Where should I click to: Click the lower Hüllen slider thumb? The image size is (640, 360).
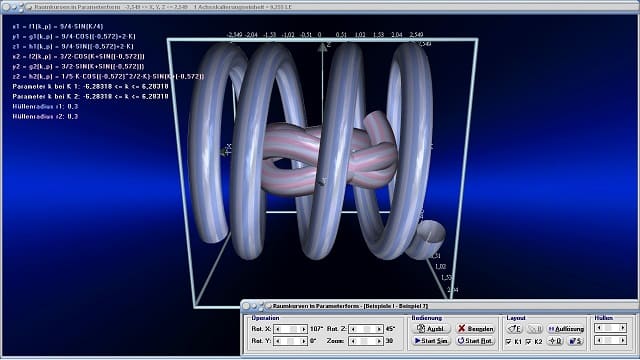click(609, 340)
